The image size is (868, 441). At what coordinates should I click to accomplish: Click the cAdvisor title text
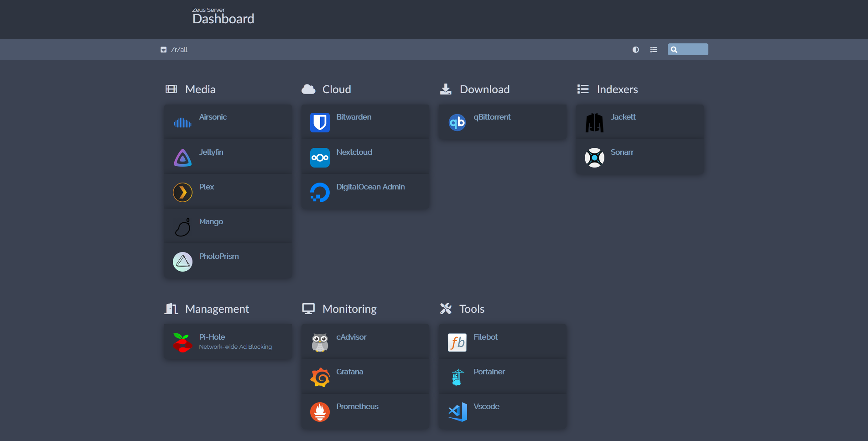[351, 337]
